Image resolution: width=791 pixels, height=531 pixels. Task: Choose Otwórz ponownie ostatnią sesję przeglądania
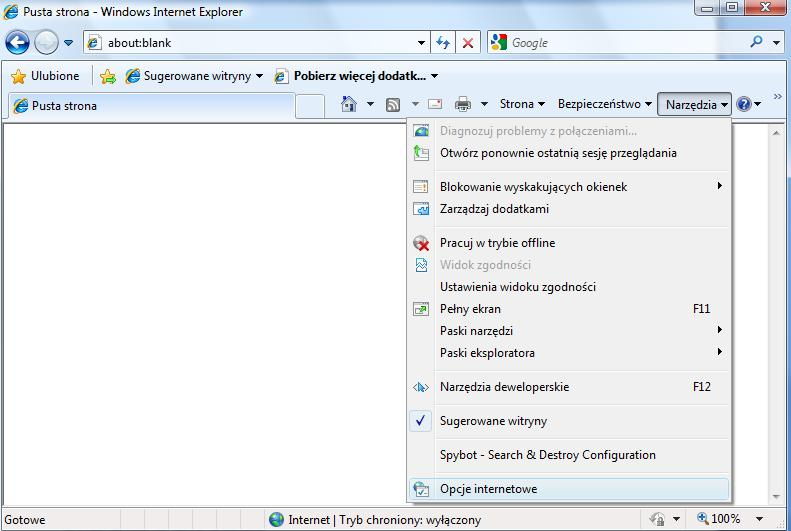[x=569, y=153]
